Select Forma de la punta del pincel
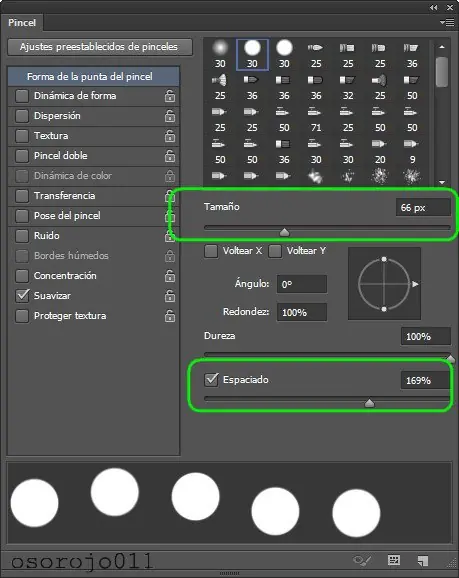The image size is (459, 578). point(93,76)
